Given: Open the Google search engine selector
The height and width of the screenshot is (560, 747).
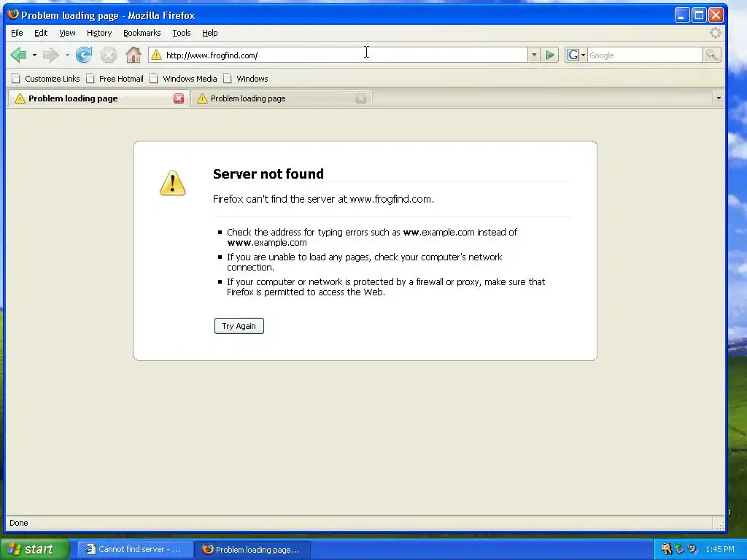Looking at the screenshot, I should tap(576, 55).
